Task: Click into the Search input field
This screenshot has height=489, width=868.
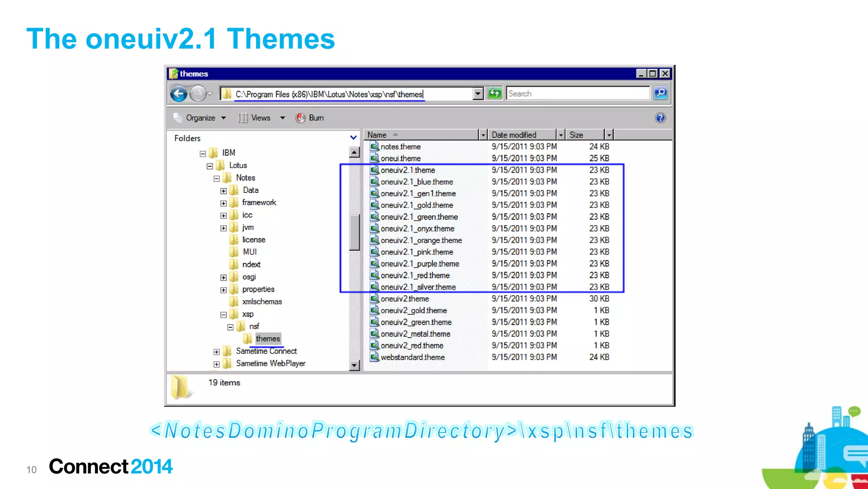Action: [578, 93]
